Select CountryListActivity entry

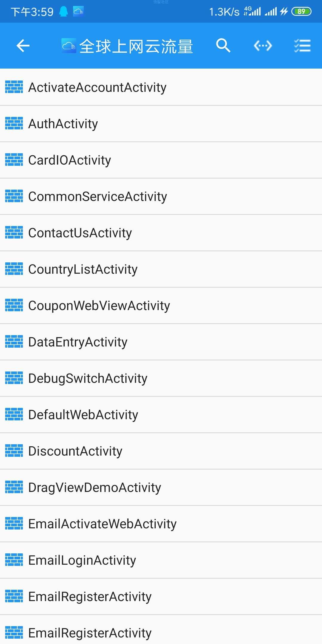(161, 269)
